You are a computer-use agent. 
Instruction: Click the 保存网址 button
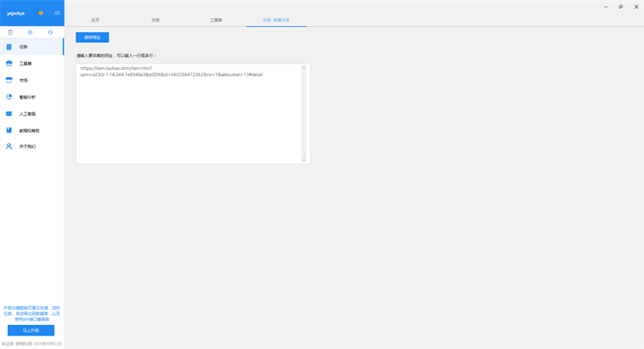coord(92,38)
